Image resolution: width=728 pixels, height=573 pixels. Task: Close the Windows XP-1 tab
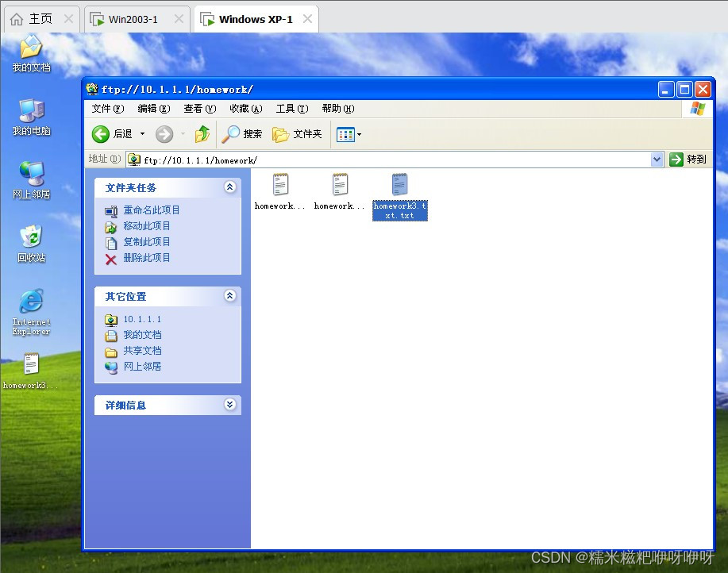[x=307, y=19]
